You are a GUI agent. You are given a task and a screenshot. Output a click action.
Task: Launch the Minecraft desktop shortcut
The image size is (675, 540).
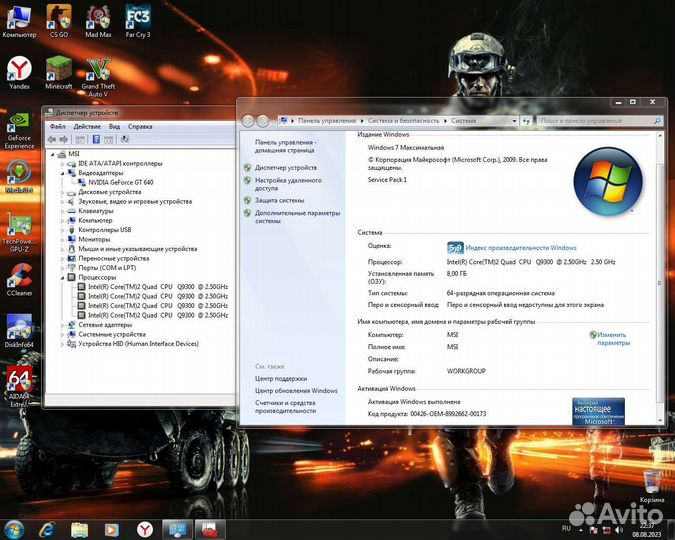click(x=59, y=72)
